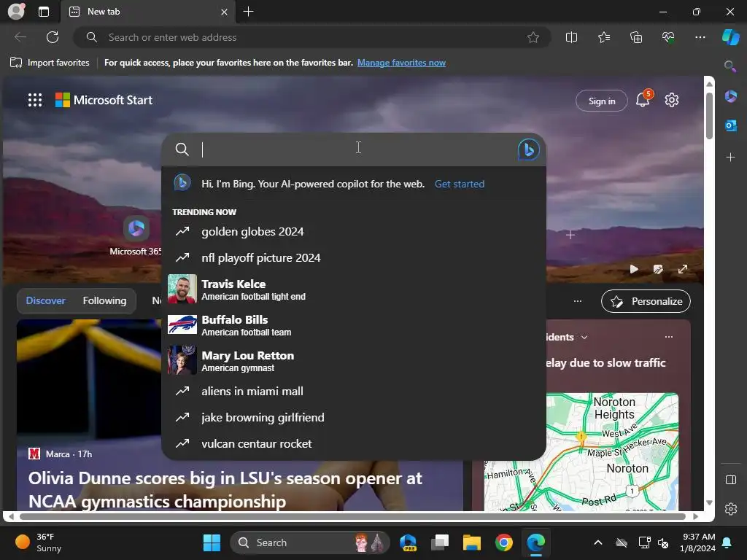Open Microsoft 365 quick link tile

click(x=136, y=236)
